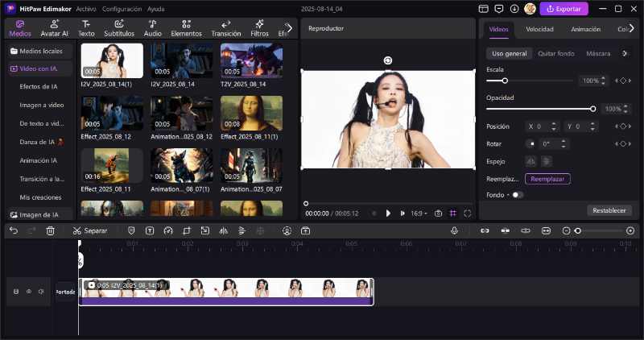Image resolution: width=644 pixels, height=340 pixels.
Task: Open the Subtítulos tab
Action: pos(119,28)
